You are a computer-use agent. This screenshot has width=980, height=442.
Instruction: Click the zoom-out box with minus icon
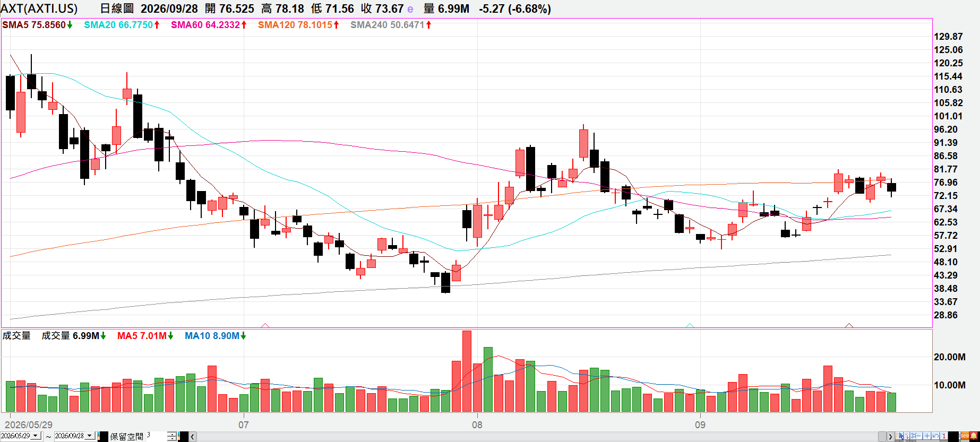click(x=916, y=436)
